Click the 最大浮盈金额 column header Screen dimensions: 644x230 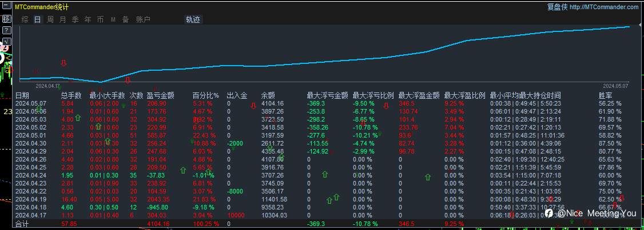click(x=419, y=95)
